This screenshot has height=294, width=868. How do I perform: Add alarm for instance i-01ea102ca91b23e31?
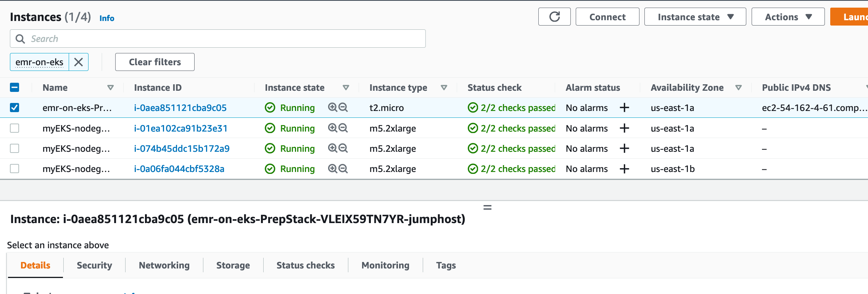[624, 128]
